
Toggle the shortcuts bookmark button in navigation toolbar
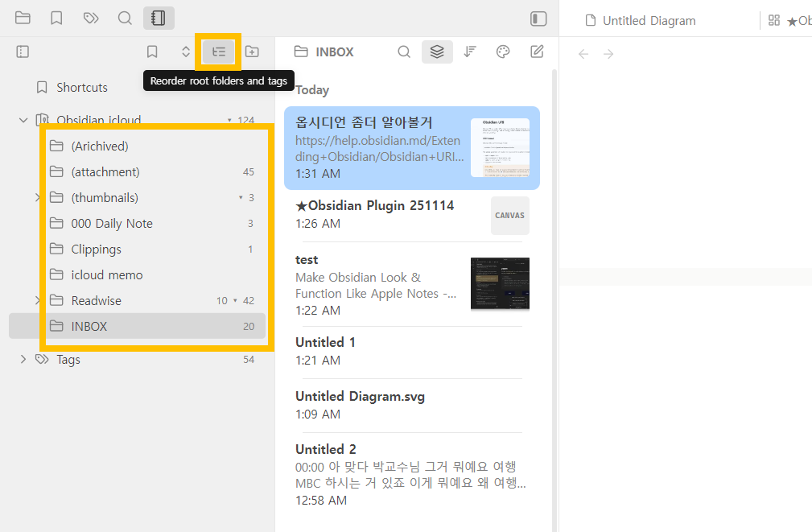pyautogui.click(x=152, y=52)
